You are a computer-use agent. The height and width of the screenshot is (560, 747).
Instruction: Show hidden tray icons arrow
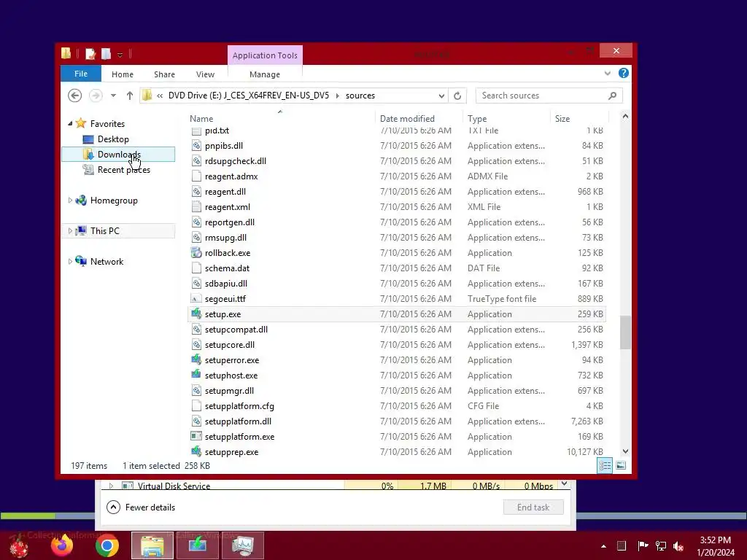pos(603,546)
